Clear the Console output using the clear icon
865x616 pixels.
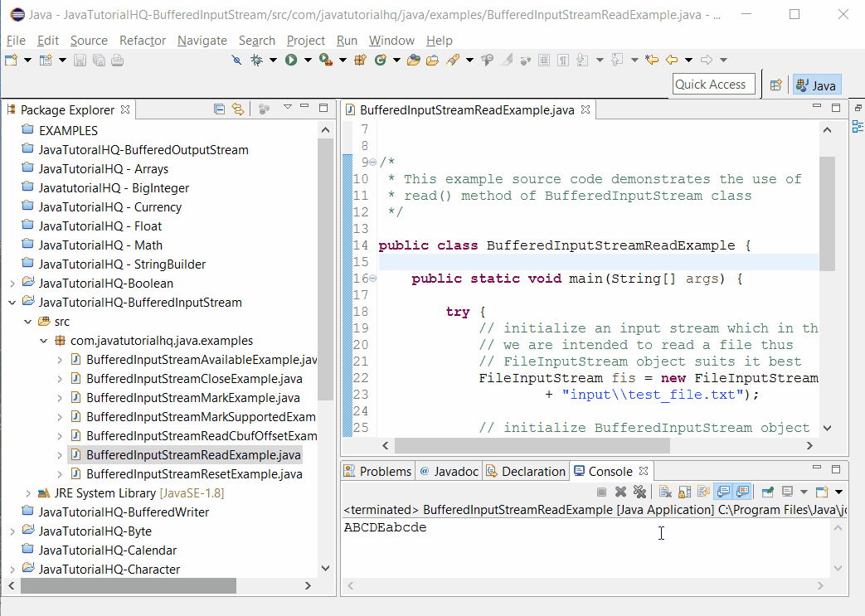[665, 491]
